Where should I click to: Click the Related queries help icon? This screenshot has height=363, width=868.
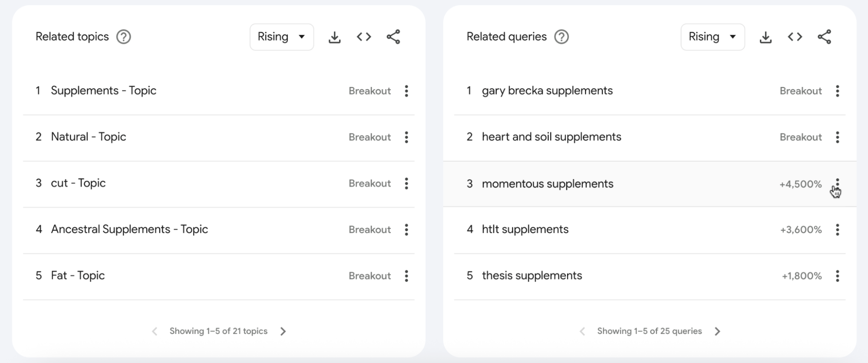point(561,37)
